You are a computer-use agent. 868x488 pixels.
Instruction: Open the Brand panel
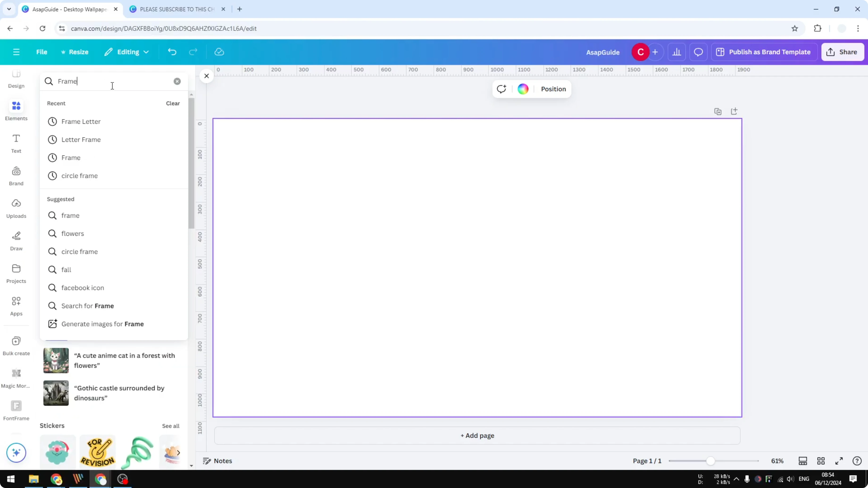(x=16, y=175)
